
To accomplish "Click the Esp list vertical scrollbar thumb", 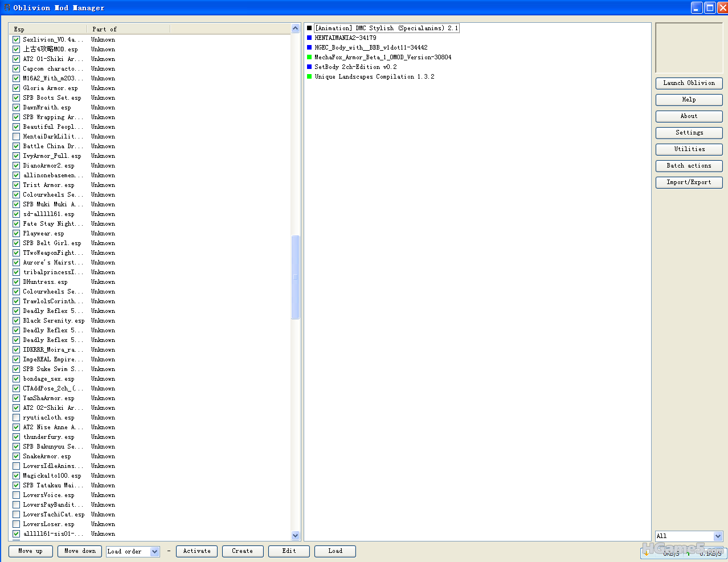I will (x=295, y=277).
